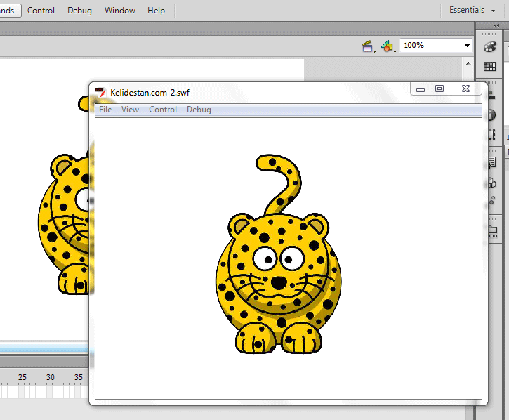Open the Swatches grid panel icon
Screen dimensions: 509x420
click(x=490, y=66)
